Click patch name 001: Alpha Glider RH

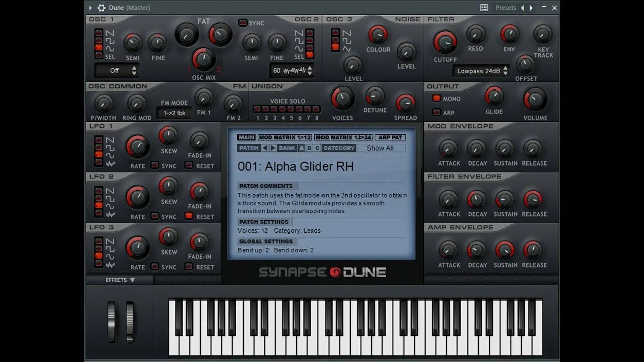pyautogui.click(x=296, y=166)
